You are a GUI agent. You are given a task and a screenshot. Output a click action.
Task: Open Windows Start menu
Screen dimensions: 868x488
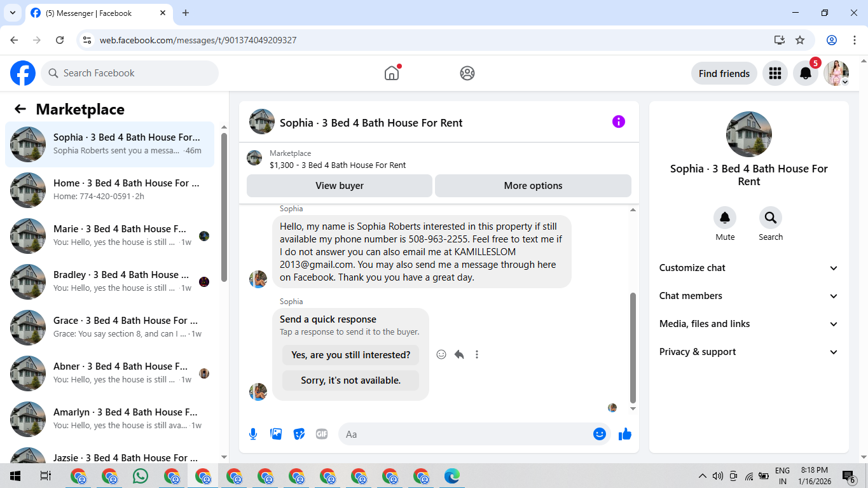click(x=15, y=476)
